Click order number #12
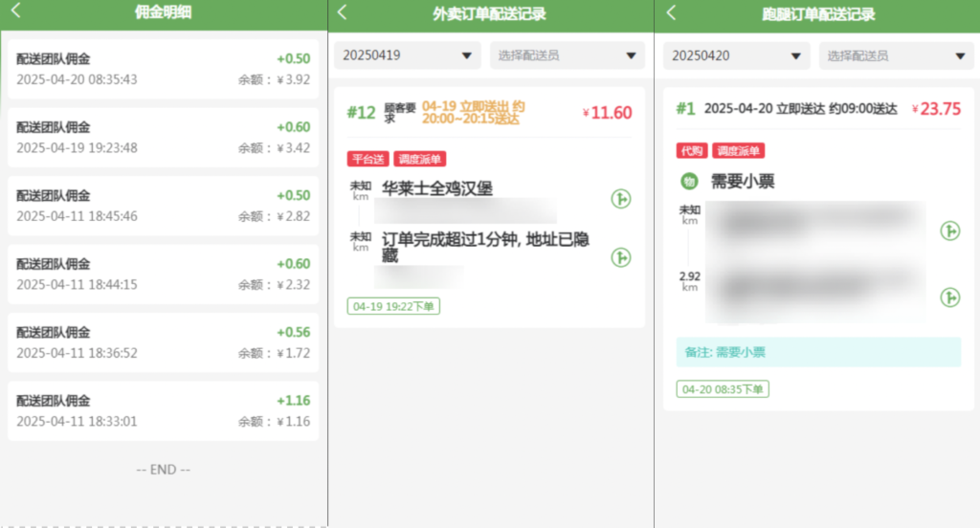 pyautogui.click(x=361, y=113)
